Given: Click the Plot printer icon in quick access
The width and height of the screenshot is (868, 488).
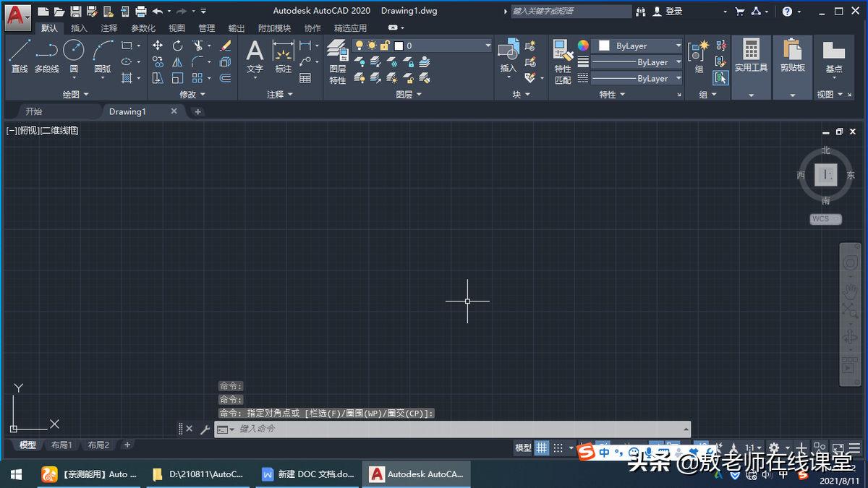Looking at the screenshot, I should pos(141,12).
